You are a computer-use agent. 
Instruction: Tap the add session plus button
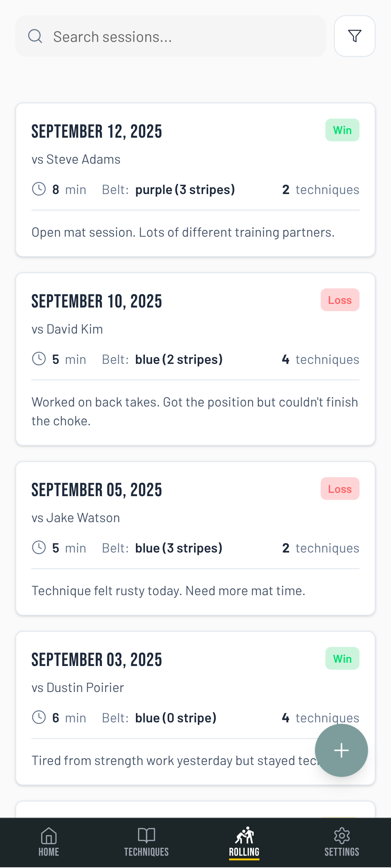pyautogui.click(x=341, y=750)
